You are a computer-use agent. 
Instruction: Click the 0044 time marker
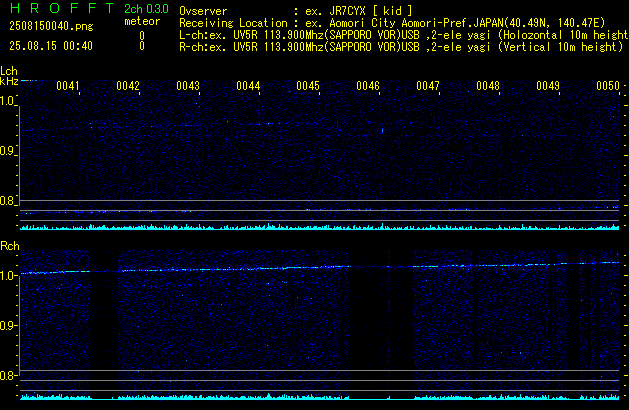(248, 86)
